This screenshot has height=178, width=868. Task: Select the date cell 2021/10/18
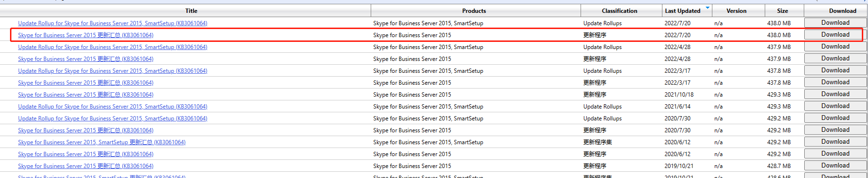[x=679, y=95]
